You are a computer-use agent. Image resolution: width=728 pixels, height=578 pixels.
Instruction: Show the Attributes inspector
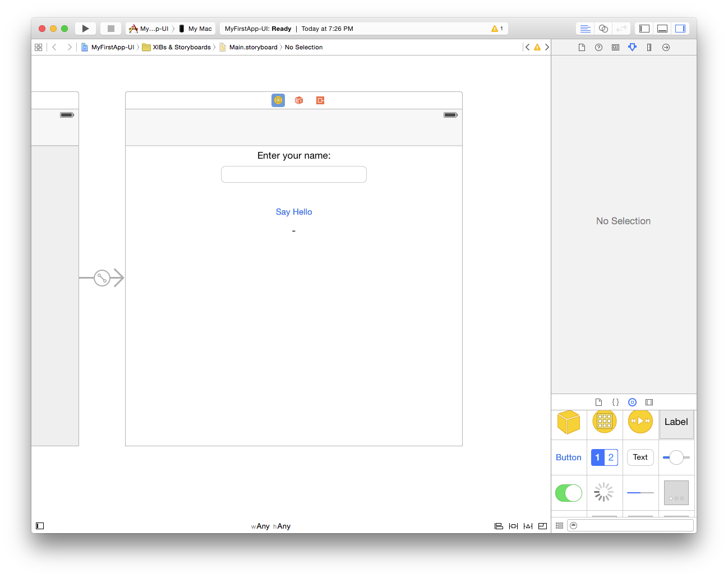(632, 47)
